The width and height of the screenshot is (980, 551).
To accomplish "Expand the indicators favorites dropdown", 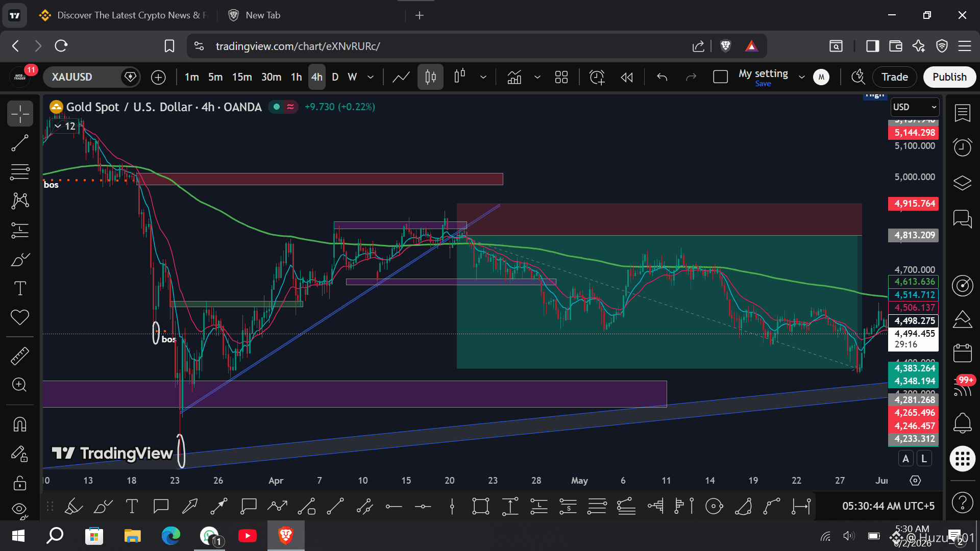I will (537, 77).
